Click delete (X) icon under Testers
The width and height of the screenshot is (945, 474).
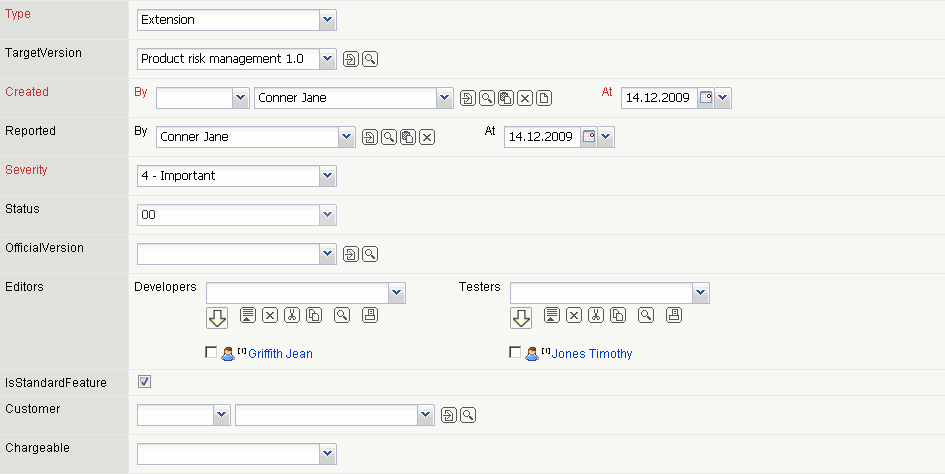pyautogui.click(x=574, y=315)
